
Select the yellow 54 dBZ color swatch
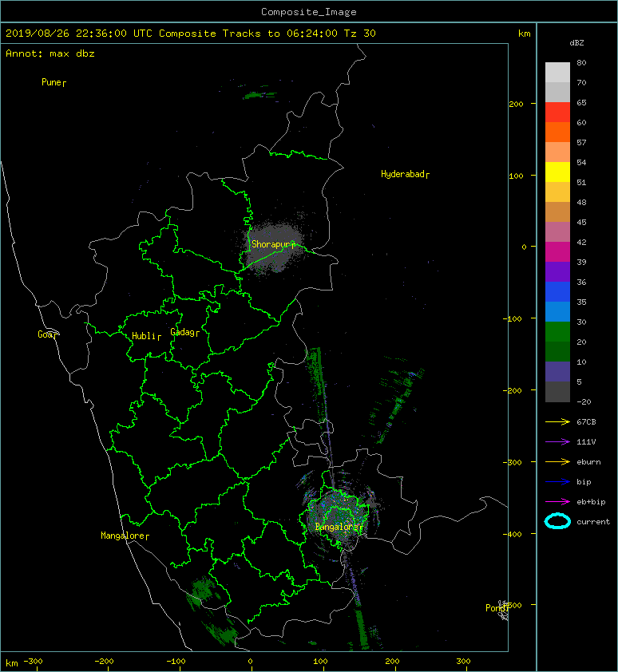(x=557, y=172)
